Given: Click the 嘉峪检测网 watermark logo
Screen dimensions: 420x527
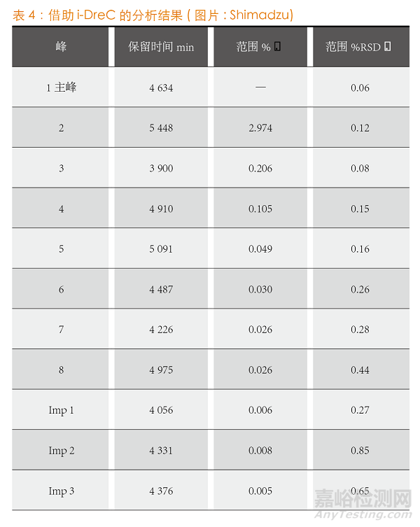Looking at the screenshot, I should click(x=364, y=500).
